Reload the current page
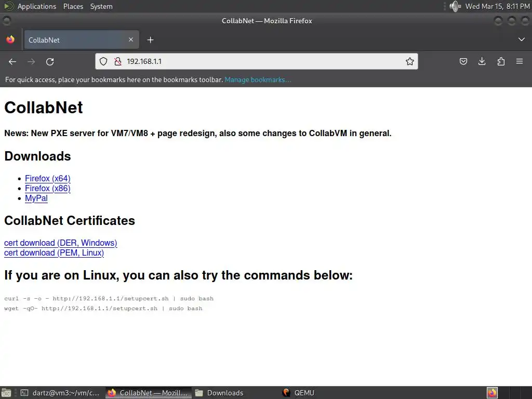 50,61
